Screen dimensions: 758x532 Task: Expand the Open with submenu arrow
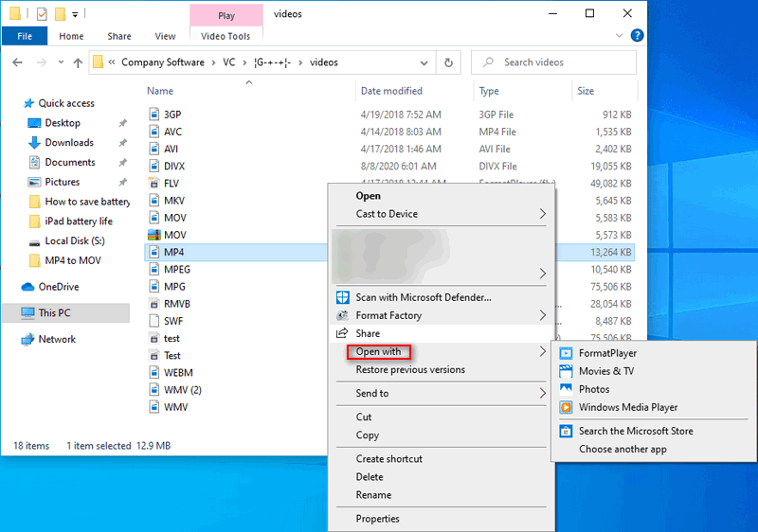pos(542,351)
